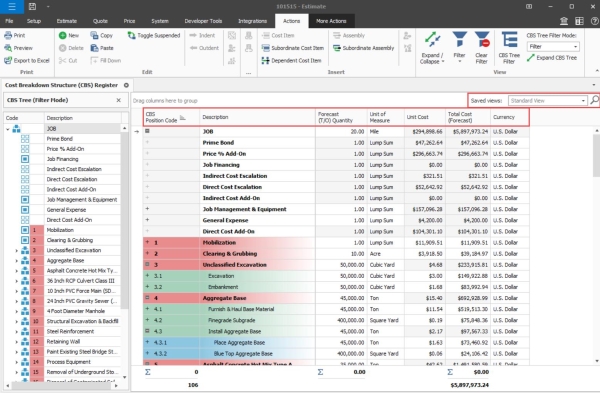Screen dimensions: 600x393
Task: Click the save icon in title bar
Action: click(x=33, y=7)
